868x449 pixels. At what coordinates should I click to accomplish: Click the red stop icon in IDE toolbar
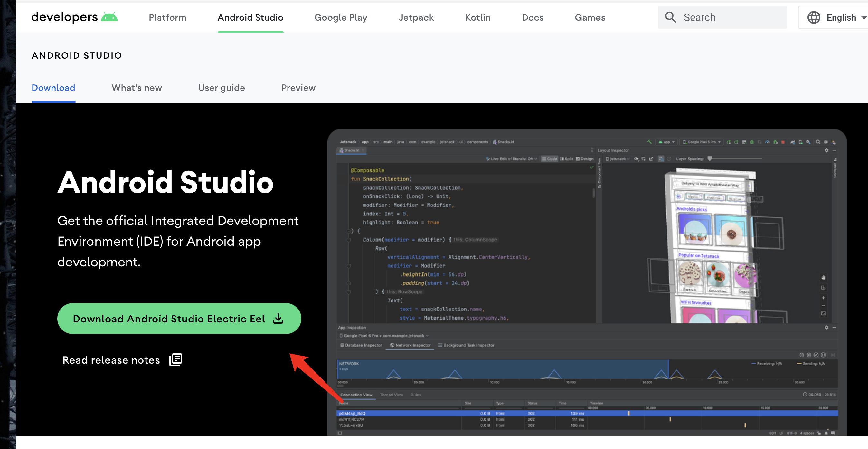(x=783, y=142)
